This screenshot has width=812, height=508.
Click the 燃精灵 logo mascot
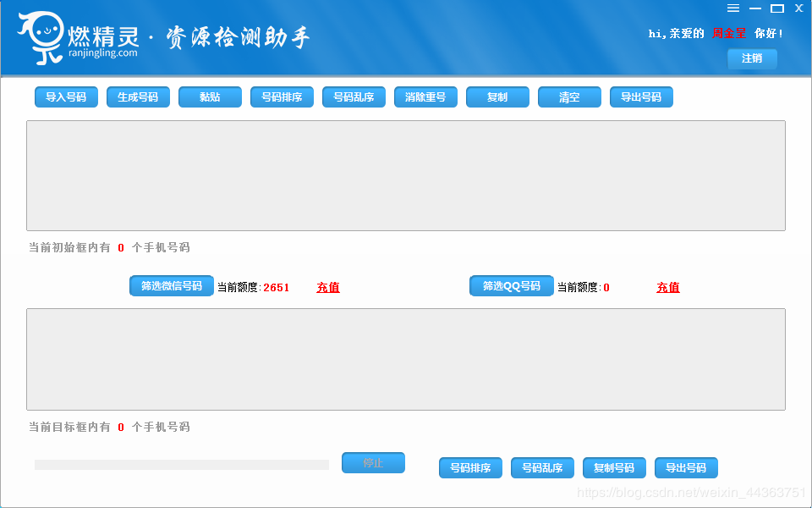(x=41, y=38)
